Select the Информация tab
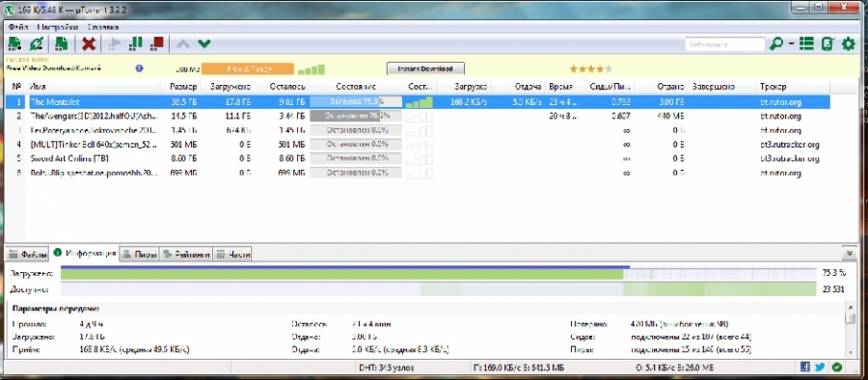This screenshot has height=380, width=868. pyautogui.click(x=85, y=254)
